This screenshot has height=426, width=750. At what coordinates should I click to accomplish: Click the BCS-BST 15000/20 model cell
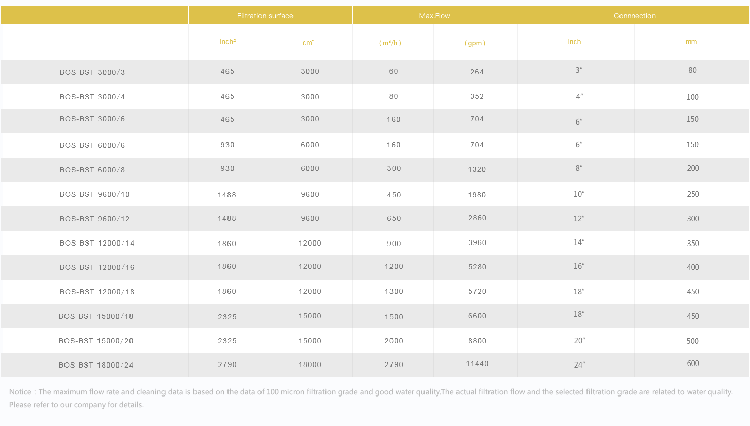coord(96,340)
